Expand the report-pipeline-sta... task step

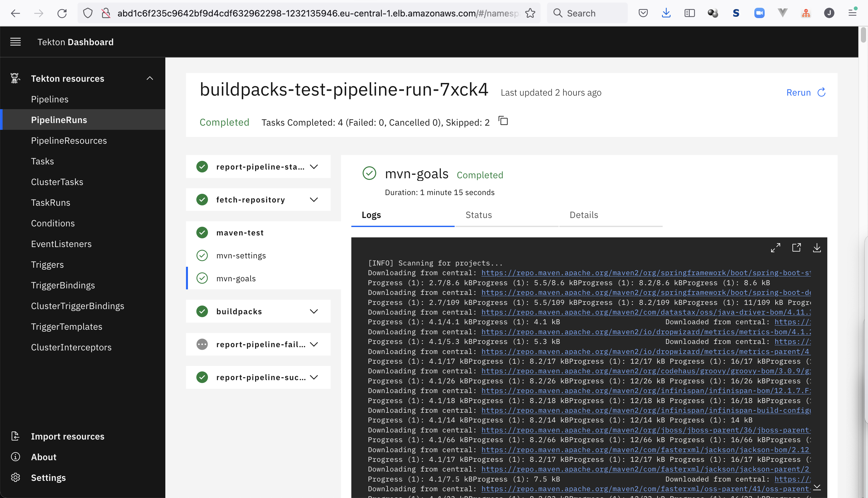tap(315, 166)
